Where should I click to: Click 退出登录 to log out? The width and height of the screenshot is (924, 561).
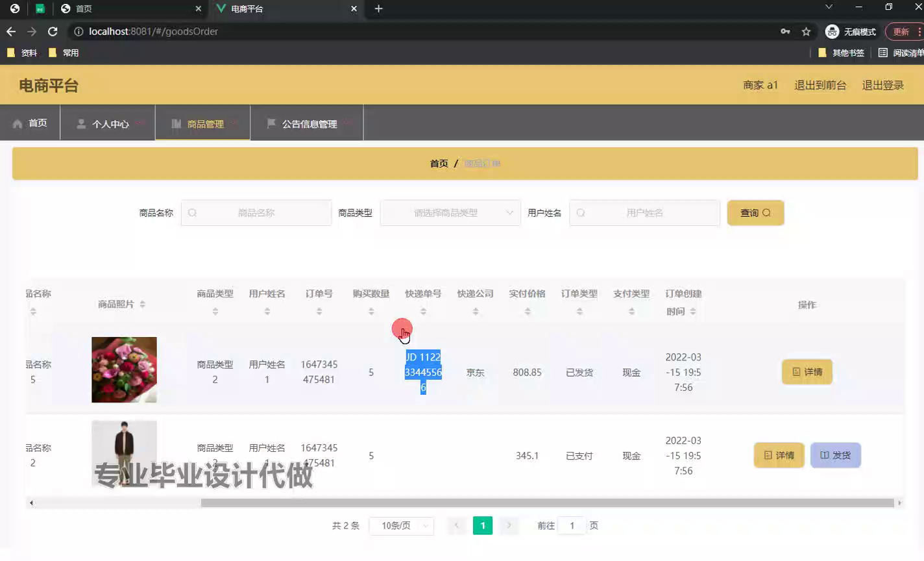(882, 85)
